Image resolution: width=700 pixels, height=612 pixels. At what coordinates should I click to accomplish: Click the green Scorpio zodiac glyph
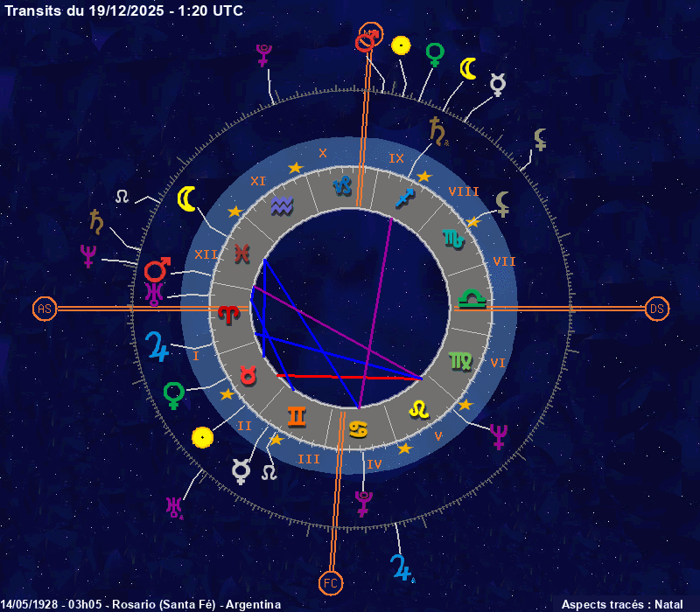click(x=453, y=237)
